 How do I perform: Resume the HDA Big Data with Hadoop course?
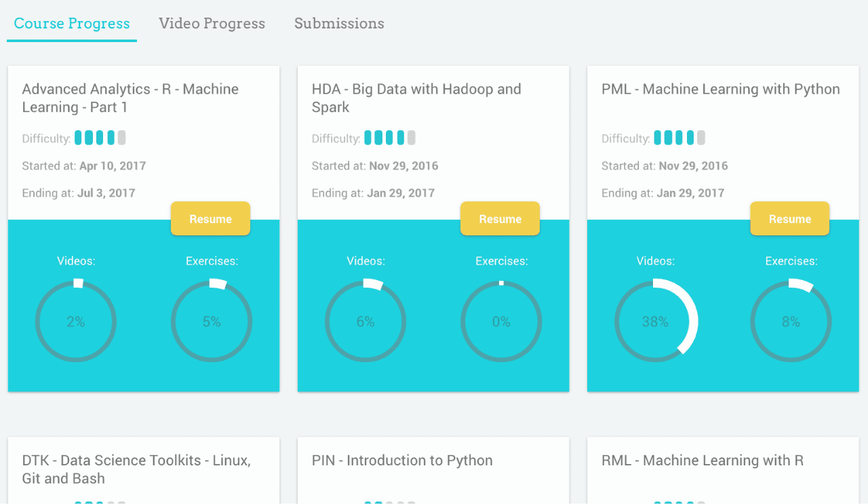[500, 218]
